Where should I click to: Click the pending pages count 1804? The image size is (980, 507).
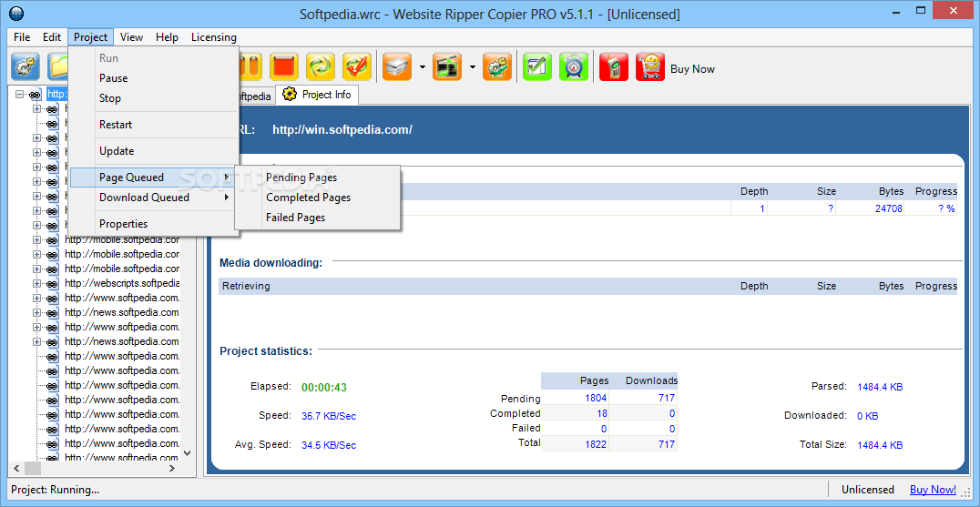[596, 398]
